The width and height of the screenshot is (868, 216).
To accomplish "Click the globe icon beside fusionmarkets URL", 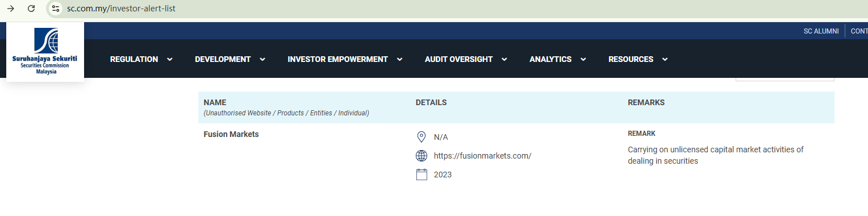I will click(x=422, y=156).
